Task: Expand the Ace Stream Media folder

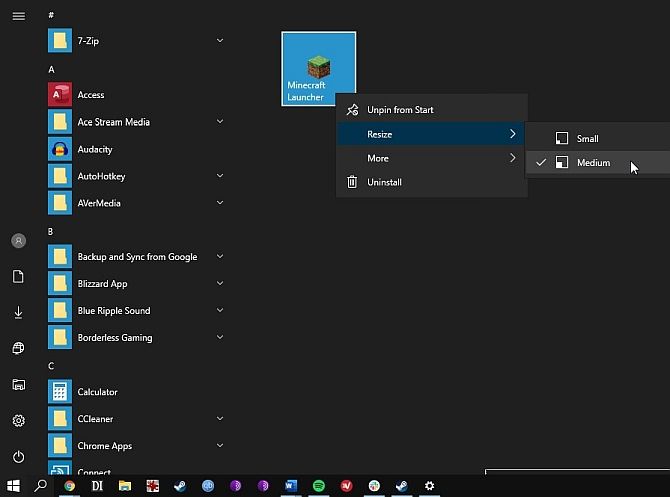Action: point(219,122)
